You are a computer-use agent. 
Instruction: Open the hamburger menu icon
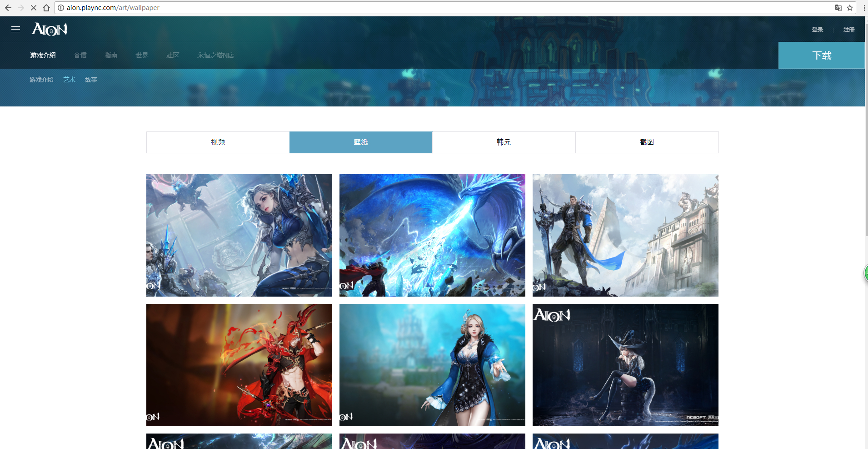tap(15, 30)
